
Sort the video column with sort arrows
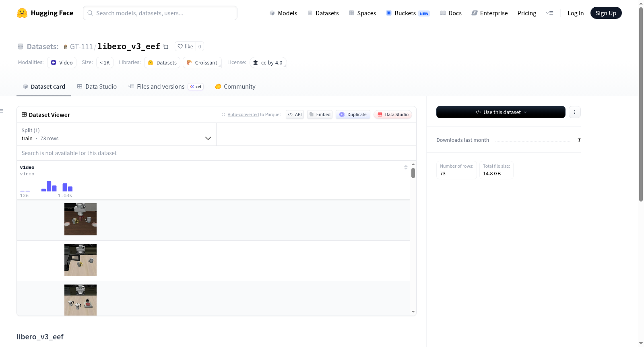[406, 167]
